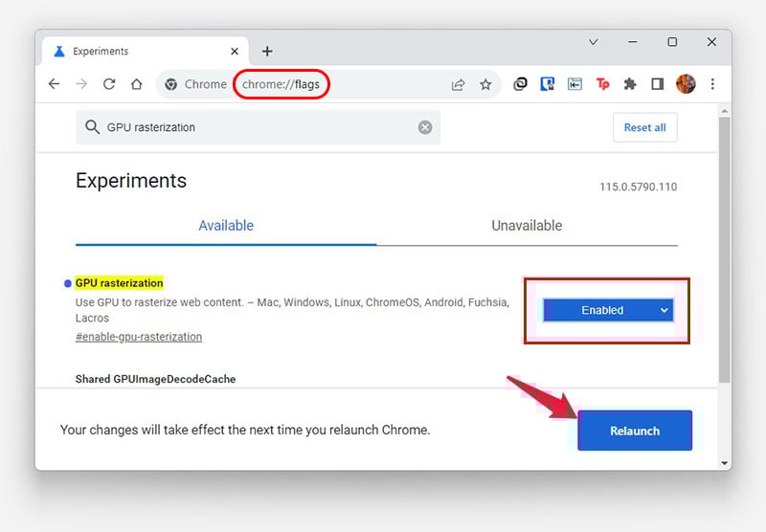Click the GPU rasterization description text
Image resolution: width=766 pixels, height=532 pixels.
point(292,310)
